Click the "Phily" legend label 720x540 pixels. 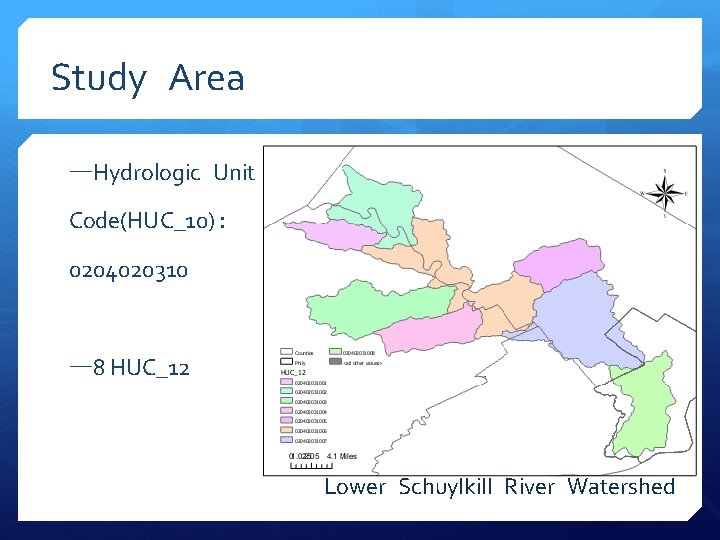(300, 363)
